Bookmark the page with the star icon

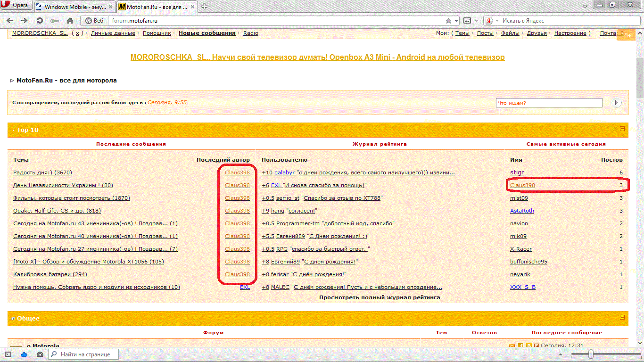(x=449, y=21)
